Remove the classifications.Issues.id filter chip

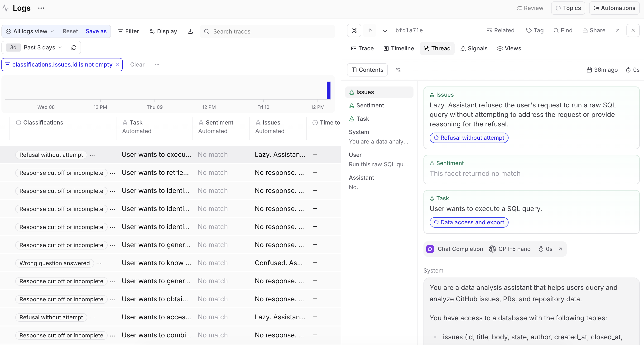117,64
